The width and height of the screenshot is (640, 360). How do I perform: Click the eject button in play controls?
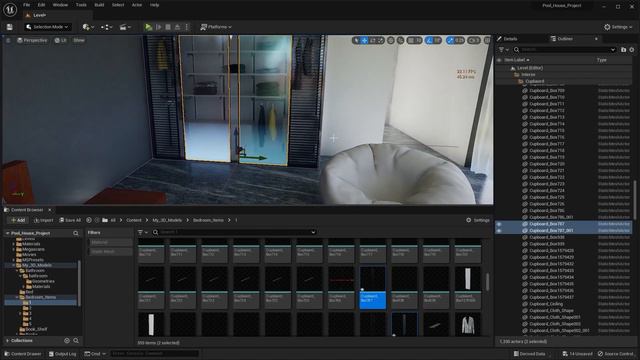pos(178,27)
